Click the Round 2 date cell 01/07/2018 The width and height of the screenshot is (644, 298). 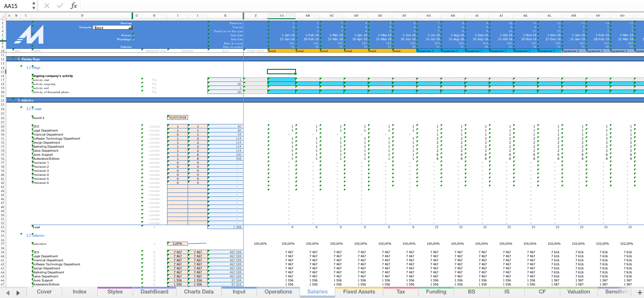(x=177, y=118)
